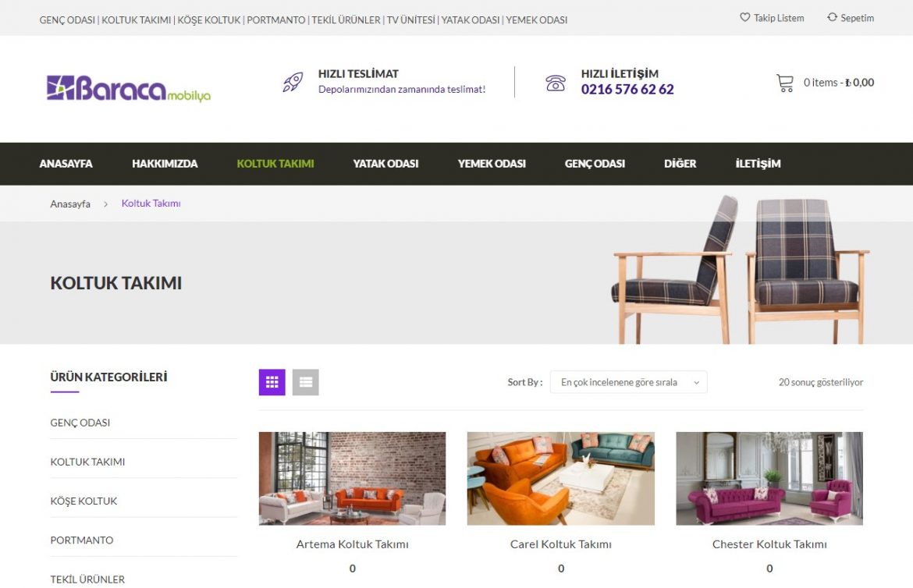
Task: Click the telephone contact icon
Action: click(x=556, y=83)
